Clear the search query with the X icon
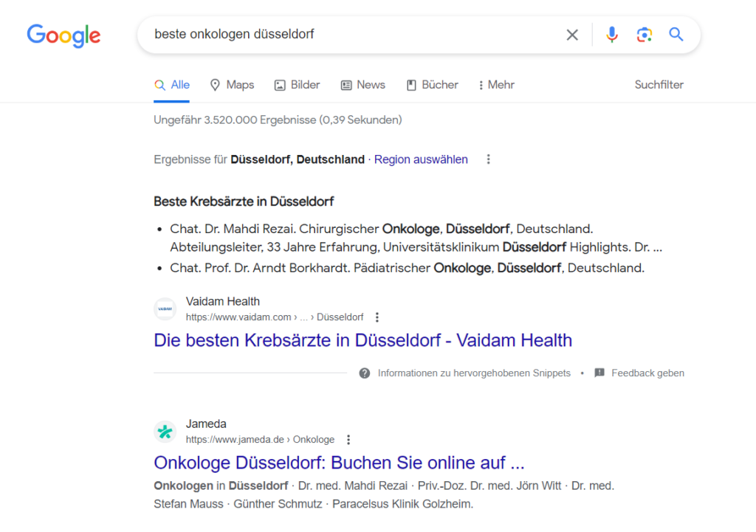This screenshot has height=532, width=756. coord(572,35)
